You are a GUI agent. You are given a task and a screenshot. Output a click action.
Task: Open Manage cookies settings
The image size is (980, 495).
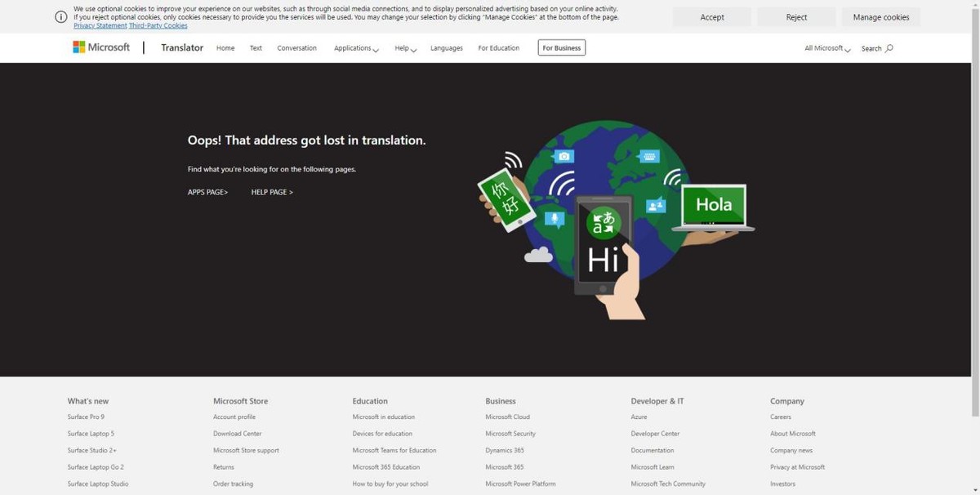tap(880, 17)
